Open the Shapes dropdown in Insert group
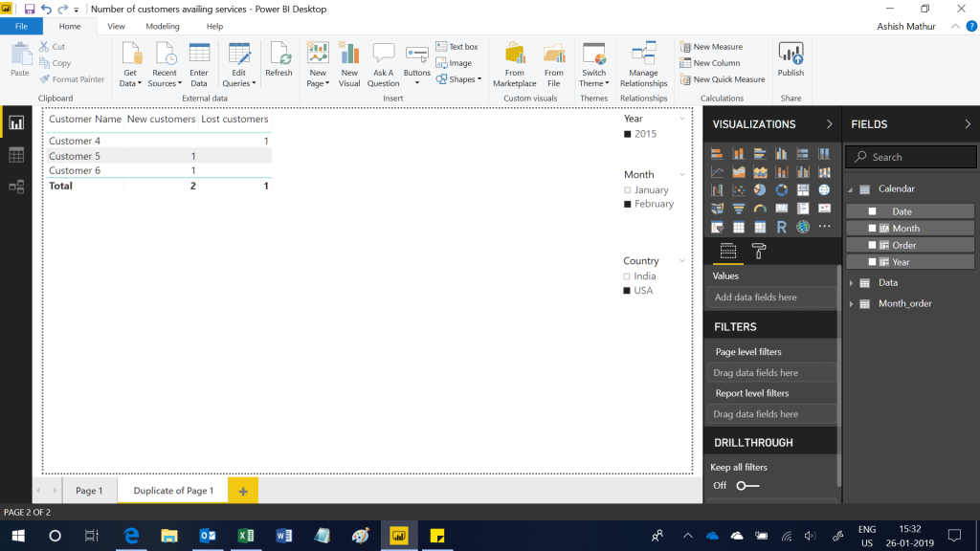Viewport: 980px width, 551px height. pyautogui.click(x=459, y=79)
